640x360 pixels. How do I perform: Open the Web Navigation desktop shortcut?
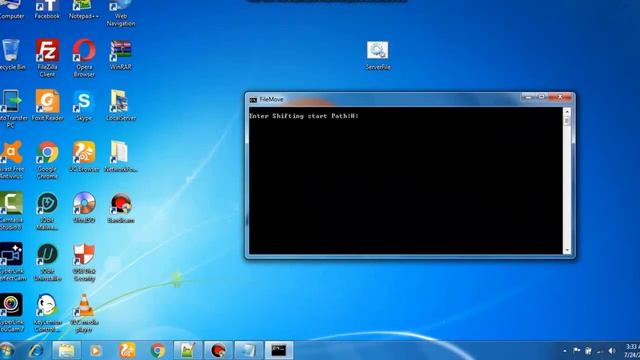coord(121,12)
